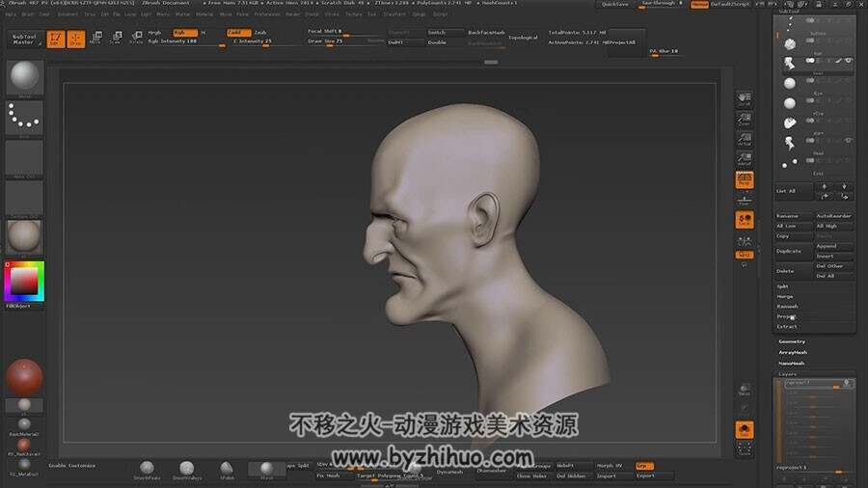
Task: Select next subtool up arrow
Action: tap(824, 186)
